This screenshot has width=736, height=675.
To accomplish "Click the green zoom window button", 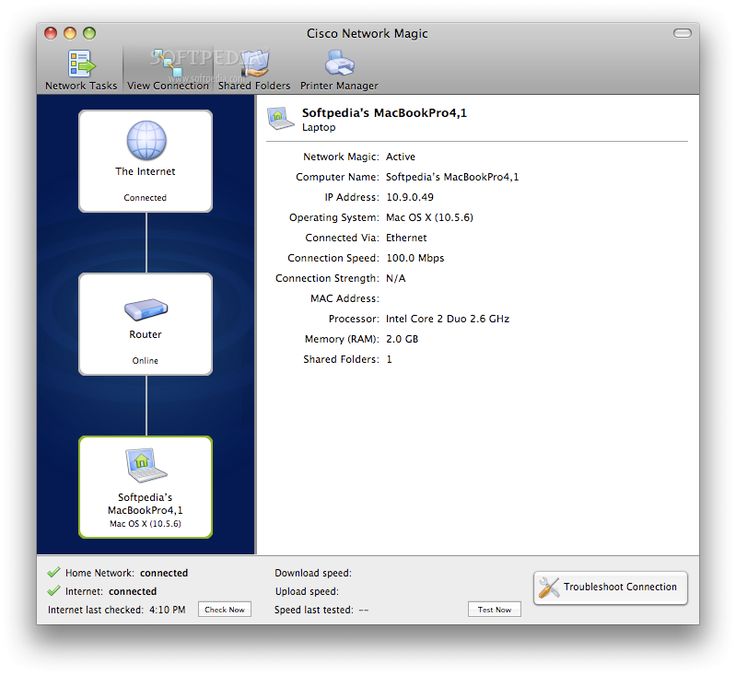I will pyautogui.click(x=89, y=33).
